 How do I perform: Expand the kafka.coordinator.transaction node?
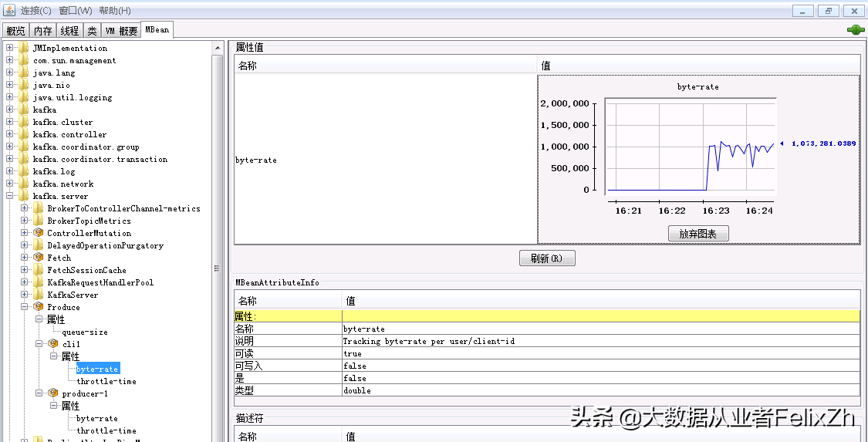coord(9,159)
